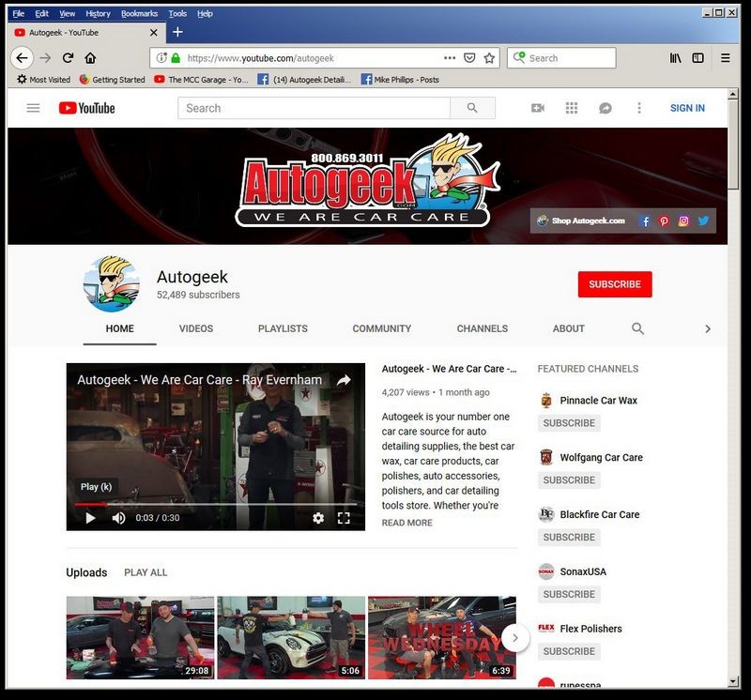Click the page vertical scrollbar thumb
Viewport: 751px width, 700px height.
pos(732,145)
